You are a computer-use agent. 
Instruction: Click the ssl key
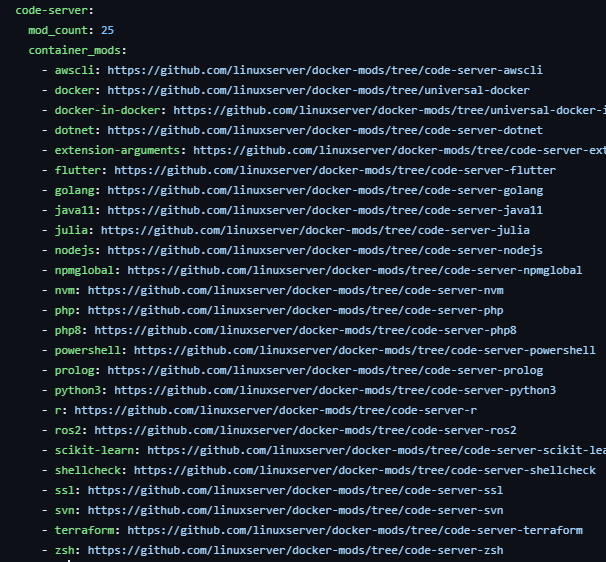tap(65, 490)
